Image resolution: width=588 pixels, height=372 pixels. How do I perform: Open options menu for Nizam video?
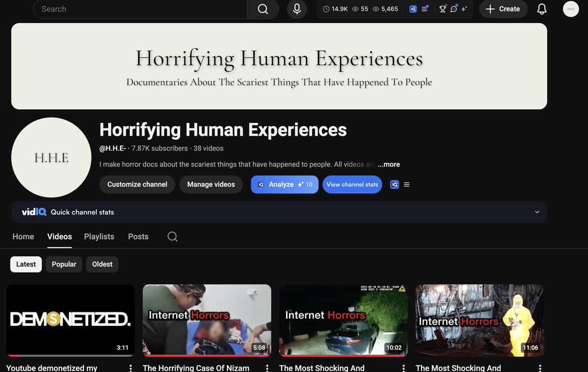click(x=267, y=368)
